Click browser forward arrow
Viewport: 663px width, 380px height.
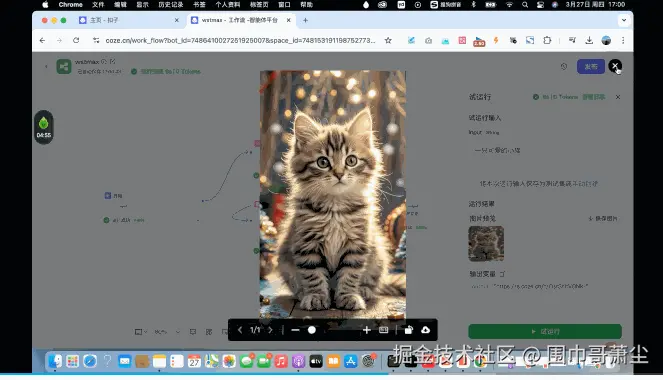59,41
